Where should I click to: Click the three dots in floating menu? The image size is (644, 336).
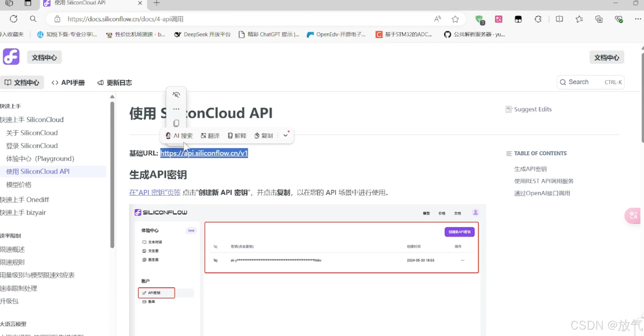176,109
